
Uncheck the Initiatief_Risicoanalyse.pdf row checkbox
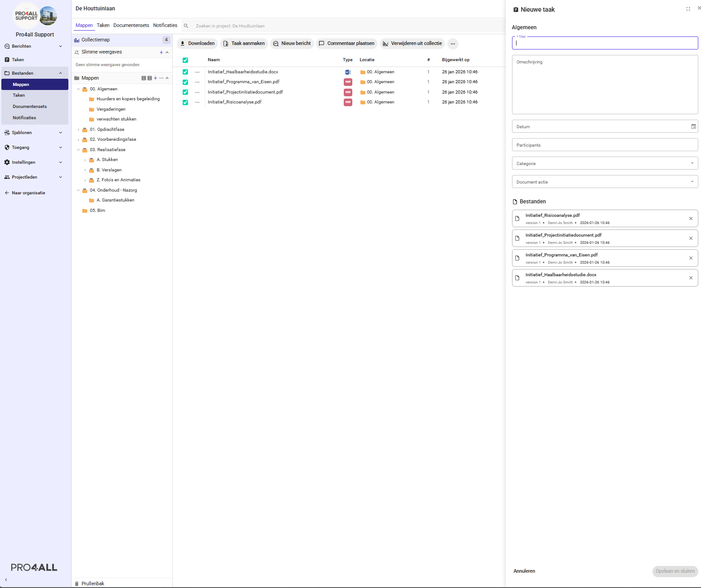coord(185,103)
